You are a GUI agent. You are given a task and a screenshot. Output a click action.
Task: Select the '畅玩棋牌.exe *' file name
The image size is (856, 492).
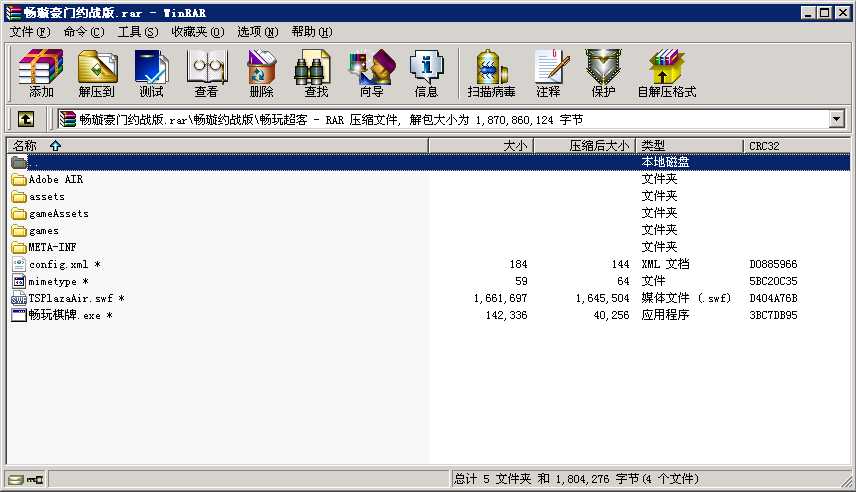pos(70,315)
